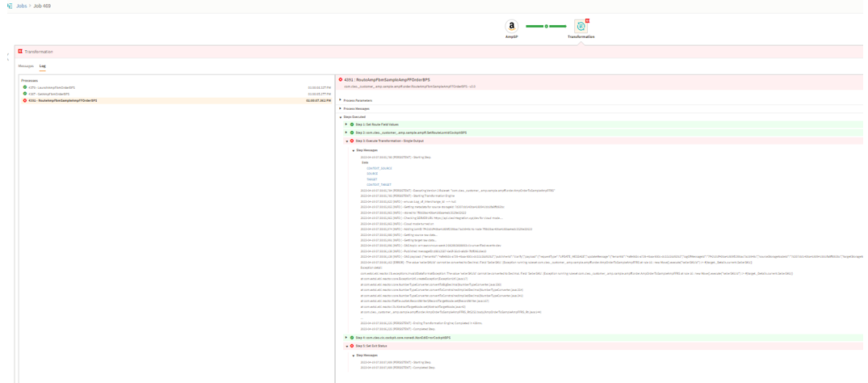
Task: Switch to the Messages tab
Action: [26, 66]
